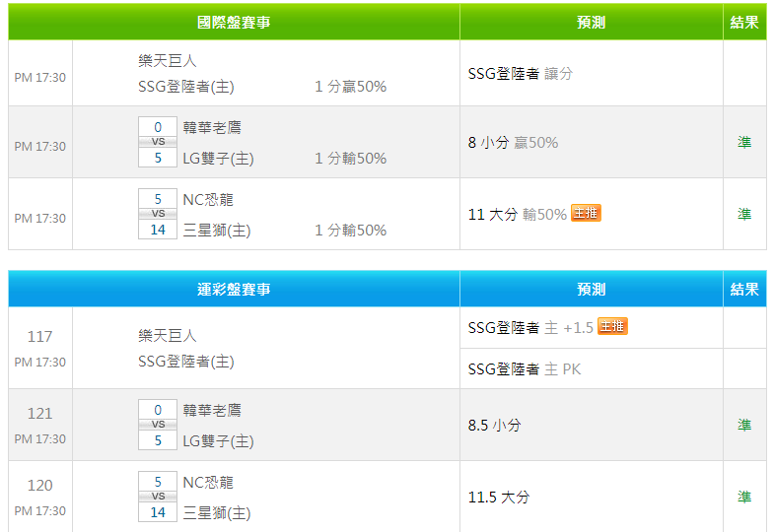Click the 準 result for 11.5 大分 row

click(744, 498)
